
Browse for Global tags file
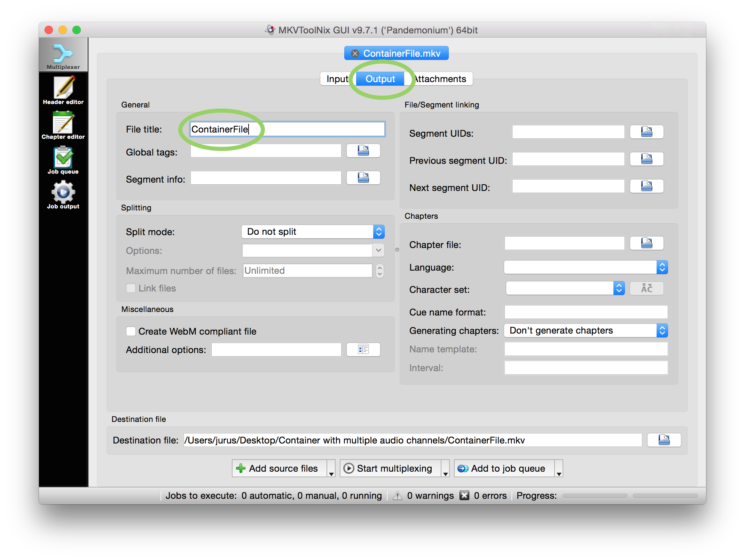(363, 151)
